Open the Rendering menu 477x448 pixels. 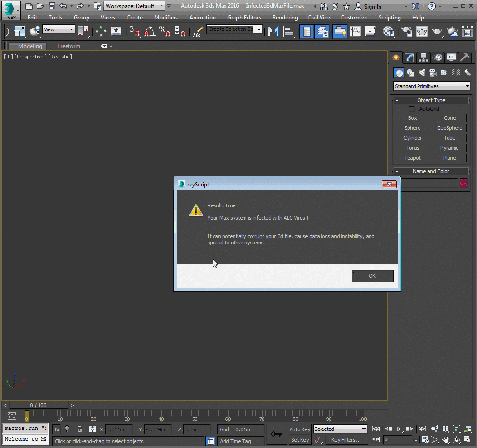click(285, 18)
